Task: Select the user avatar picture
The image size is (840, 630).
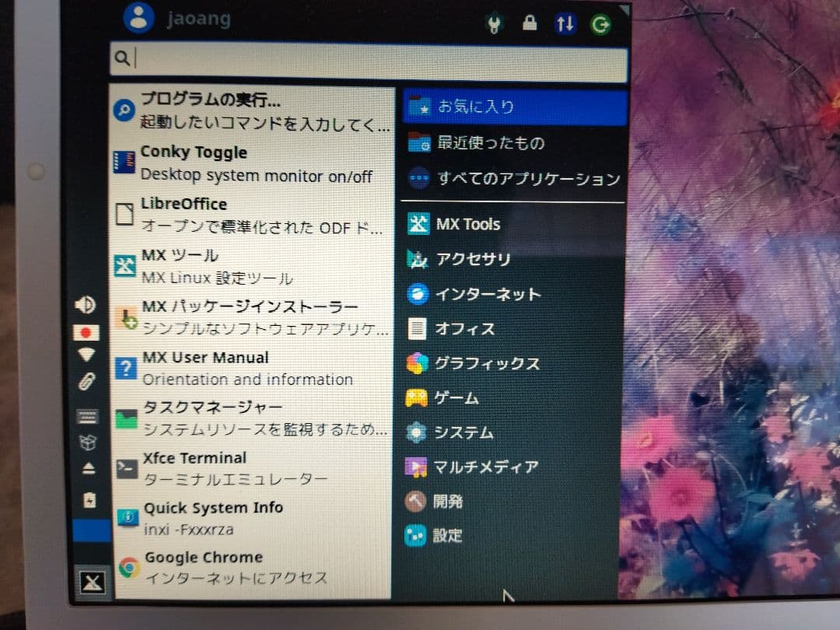Action: click(x=138, y=19)
